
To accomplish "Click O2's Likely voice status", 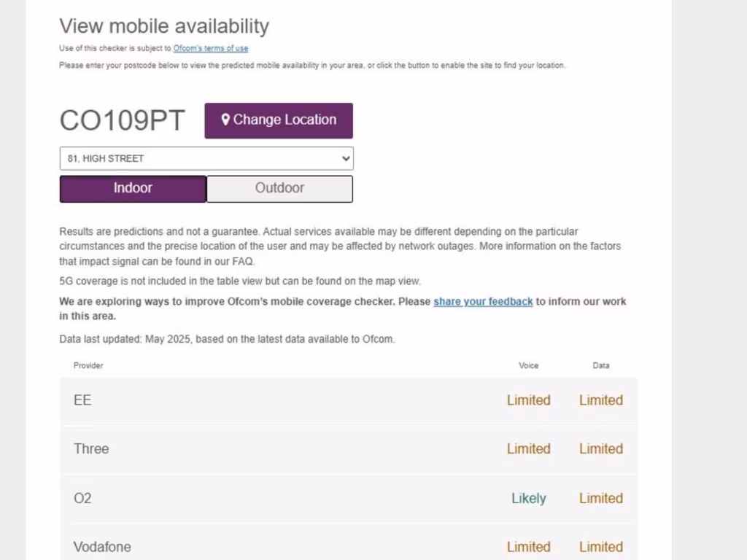I will [528, 499].
